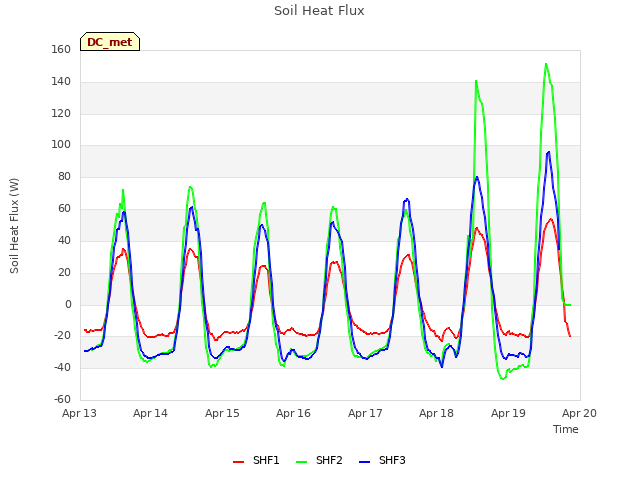Click the green SHF2 legend color marker
Viewport: 640px width, 480px height.
[301, 462]
